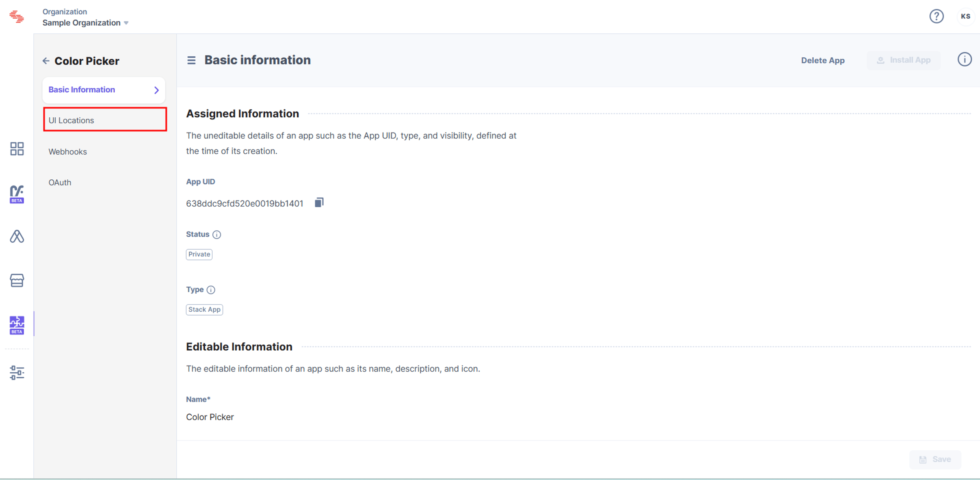Click the back arrow next to Color Picker

pos(46,61)
